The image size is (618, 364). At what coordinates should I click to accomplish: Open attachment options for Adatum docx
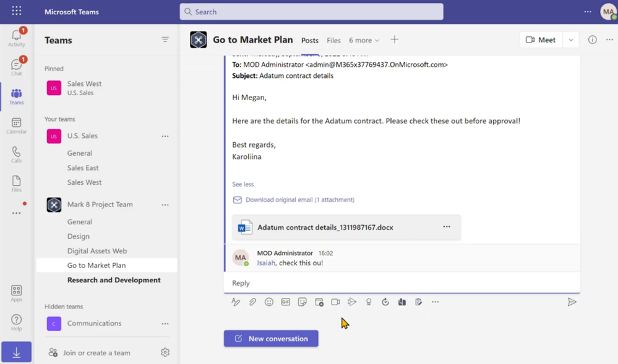point(447,227)
